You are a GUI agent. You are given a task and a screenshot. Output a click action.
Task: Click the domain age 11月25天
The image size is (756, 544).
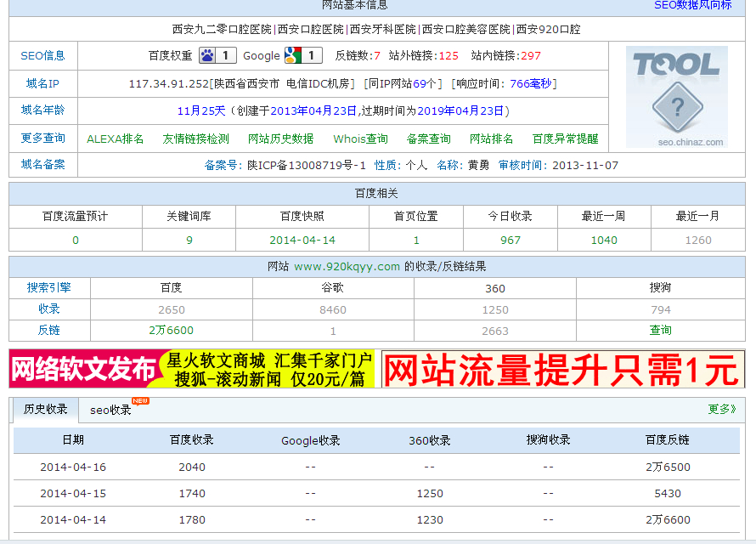click(x=201, y=110)
